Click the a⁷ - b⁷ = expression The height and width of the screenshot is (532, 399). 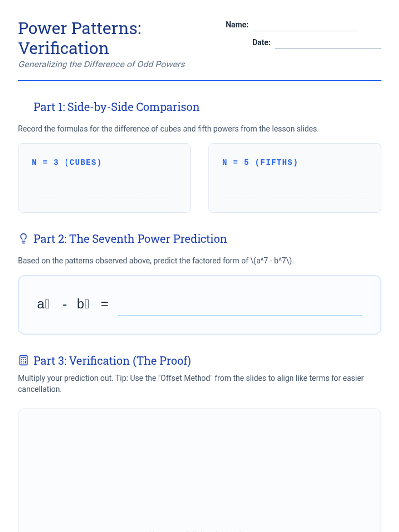tap(73, 304)
